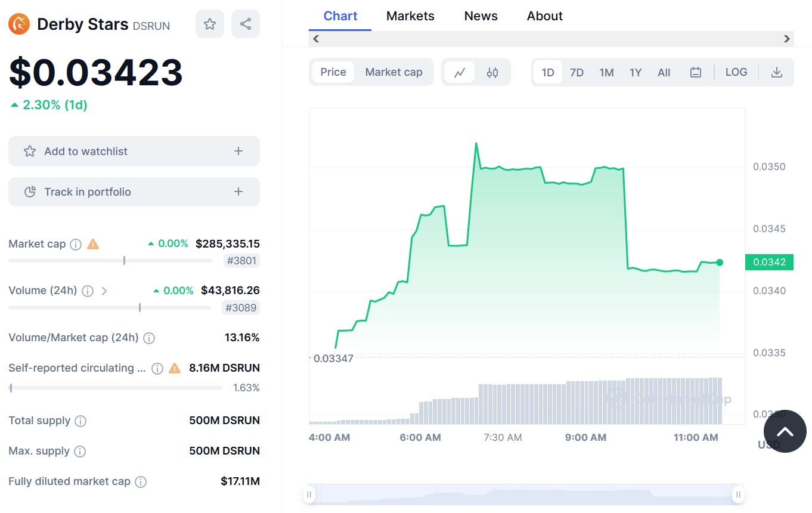Open the calendar date range picker
This screenshot has width=812, height=513.
[695, 73]
